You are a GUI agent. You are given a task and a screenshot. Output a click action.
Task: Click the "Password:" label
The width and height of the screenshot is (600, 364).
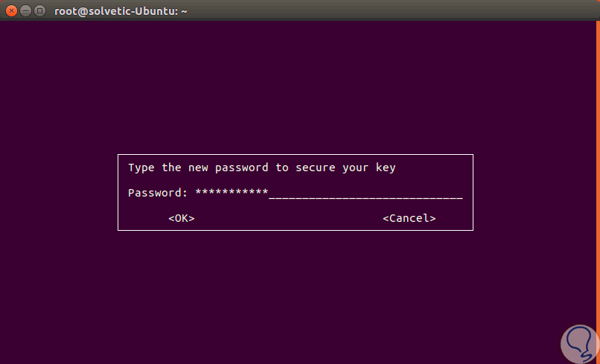tap(158, 193)
